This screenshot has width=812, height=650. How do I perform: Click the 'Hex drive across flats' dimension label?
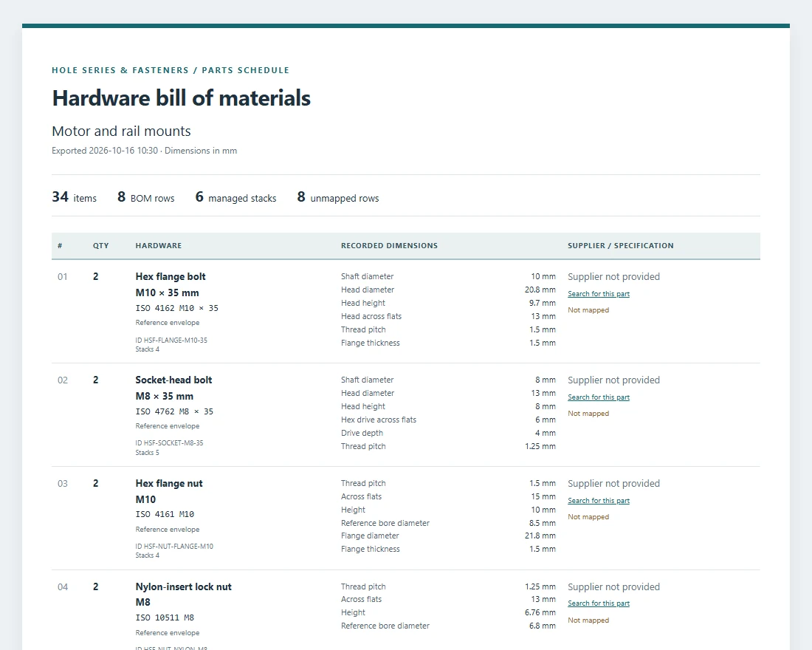(379, 420)
